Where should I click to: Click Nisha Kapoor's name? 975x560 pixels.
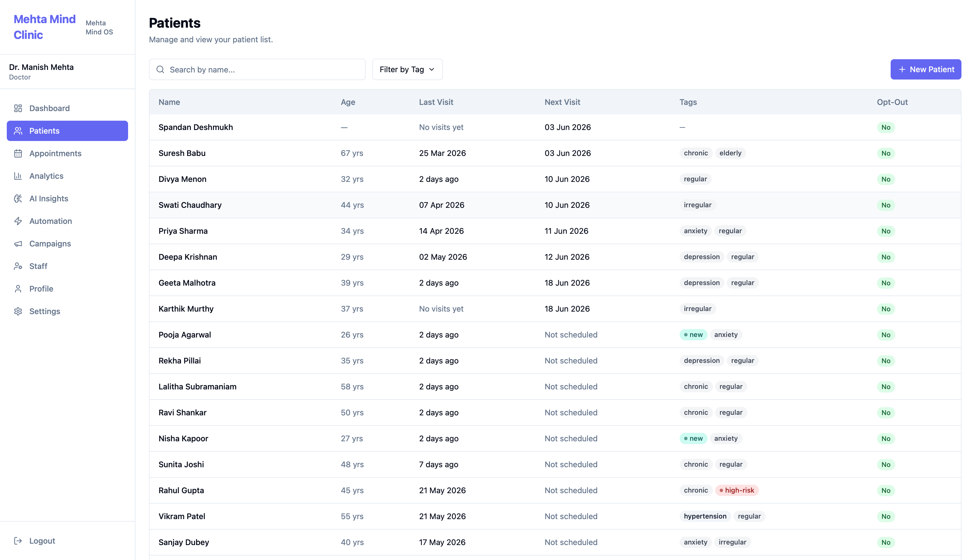[183, 438]
